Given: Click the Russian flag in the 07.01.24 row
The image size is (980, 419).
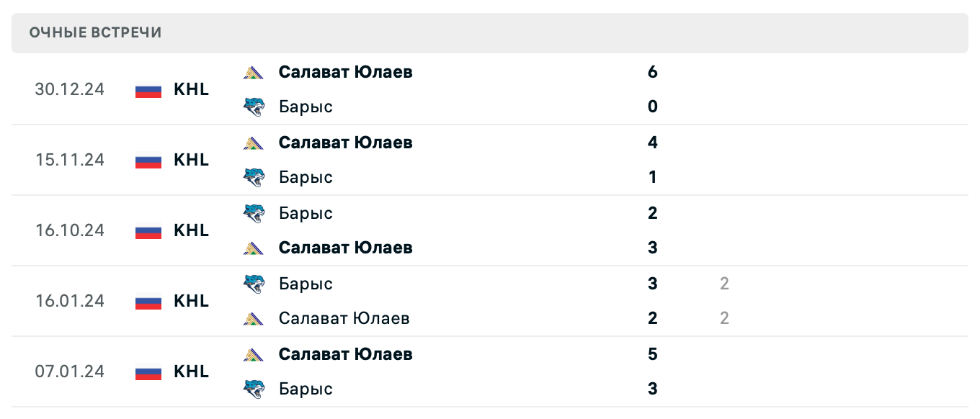Looking at the screenshot, I should pos(148,371).
